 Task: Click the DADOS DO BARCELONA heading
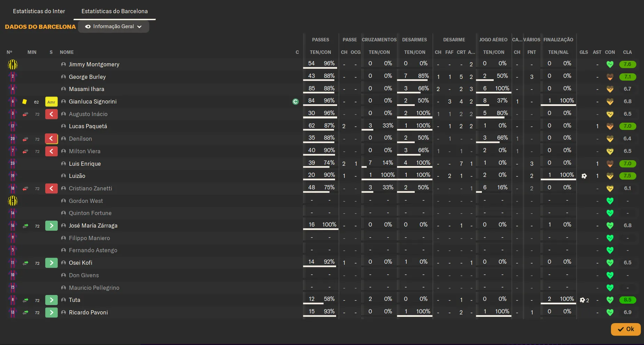[40, 27]
